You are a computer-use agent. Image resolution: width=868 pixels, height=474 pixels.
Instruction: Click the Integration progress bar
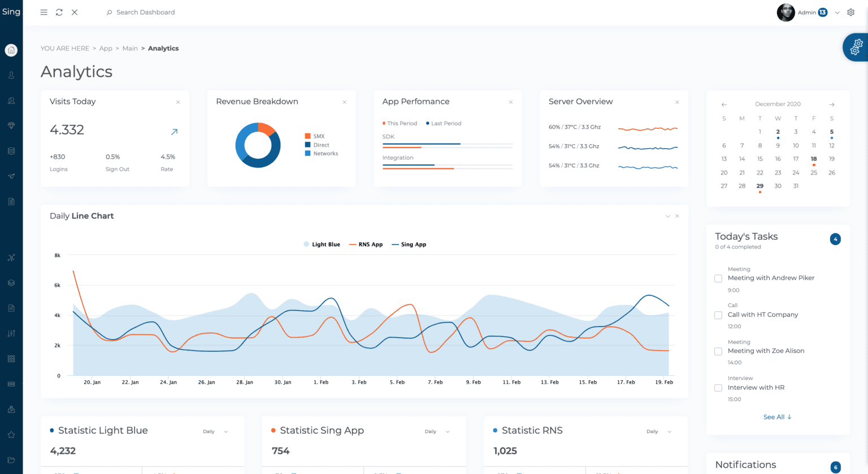[448, 167]
